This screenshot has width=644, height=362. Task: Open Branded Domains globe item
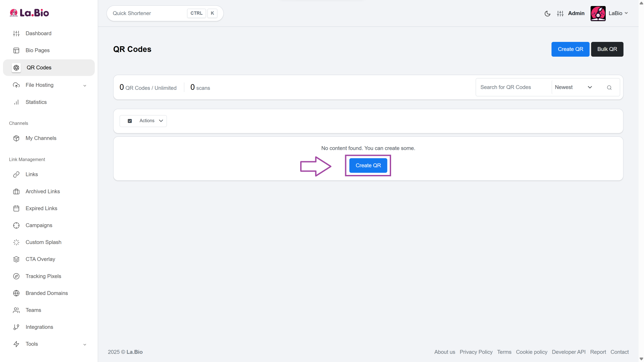pyautogui.click(x=47, y=293)
